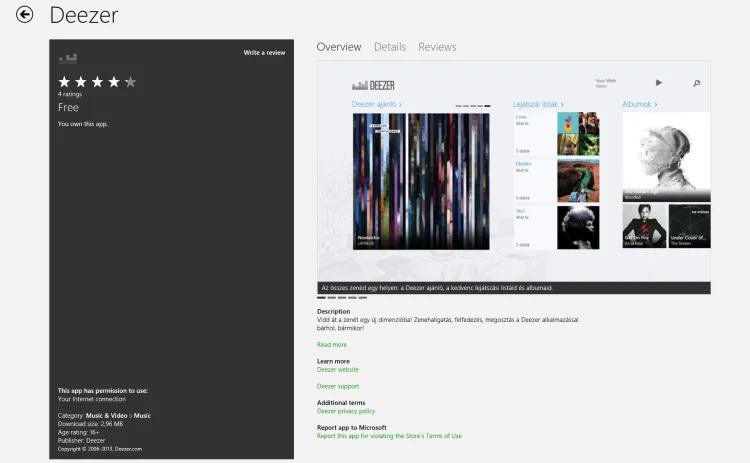Click the search magnifier in the screenshot preview
This screenshot has width=750, height=463.
point(696,83)
